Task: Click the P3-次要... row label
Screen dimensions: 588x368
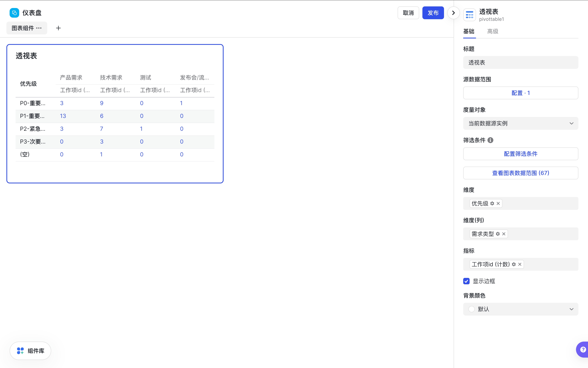Action: pyautogui.click(x=33, y=142)
